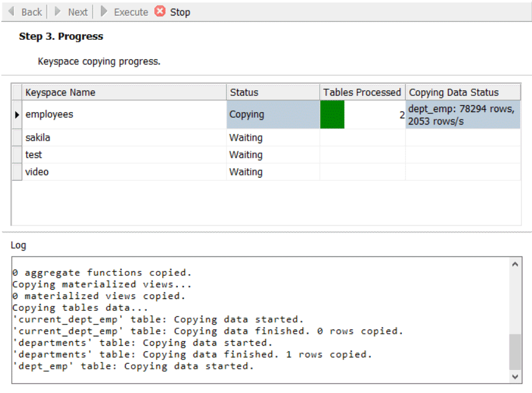Click the Tables Processed column header
The image size is (532, 393).
[x=362, y=92]
